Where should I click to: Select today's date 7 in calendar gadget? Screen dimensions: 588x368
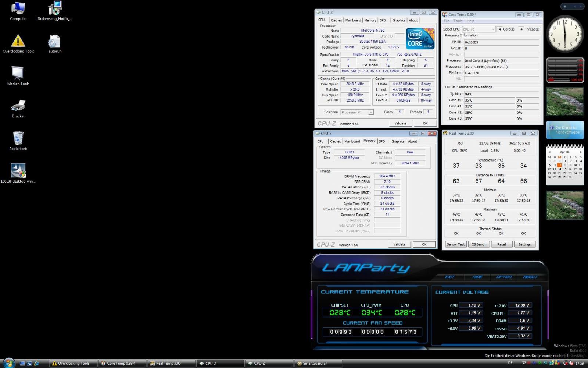click(560, 165)
